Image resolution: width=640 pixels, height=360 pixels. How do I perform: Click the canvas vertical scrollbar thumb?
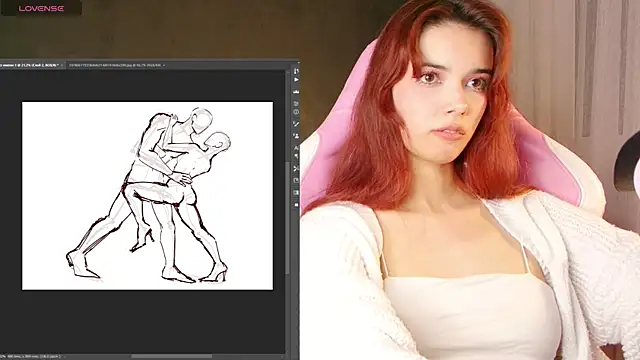(287, 218)
